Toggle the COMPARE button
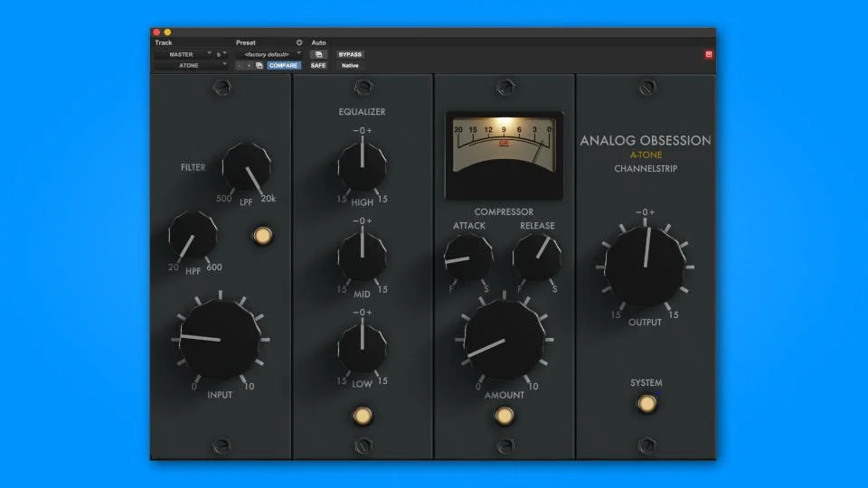 click(x=283, y=65)
